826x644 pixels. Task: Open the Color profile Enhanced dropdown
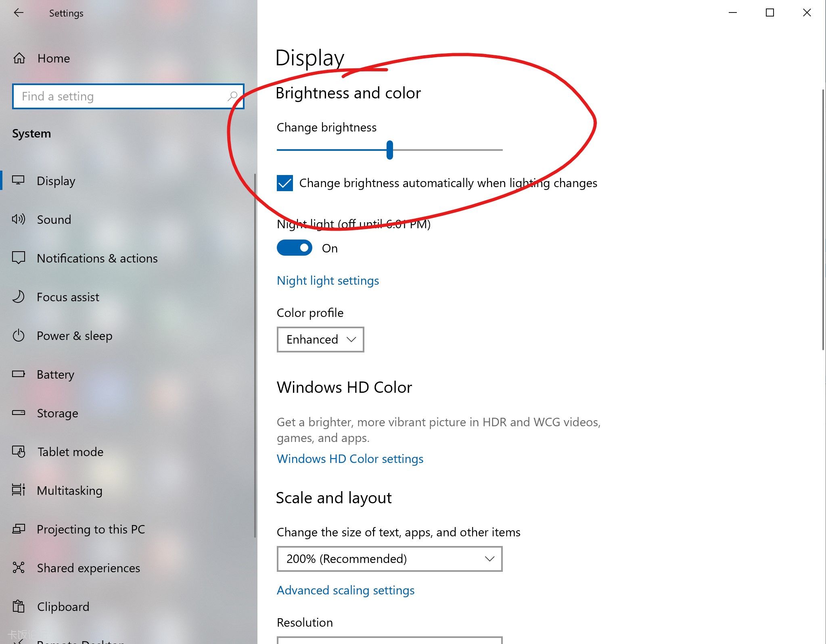point(320,340)
